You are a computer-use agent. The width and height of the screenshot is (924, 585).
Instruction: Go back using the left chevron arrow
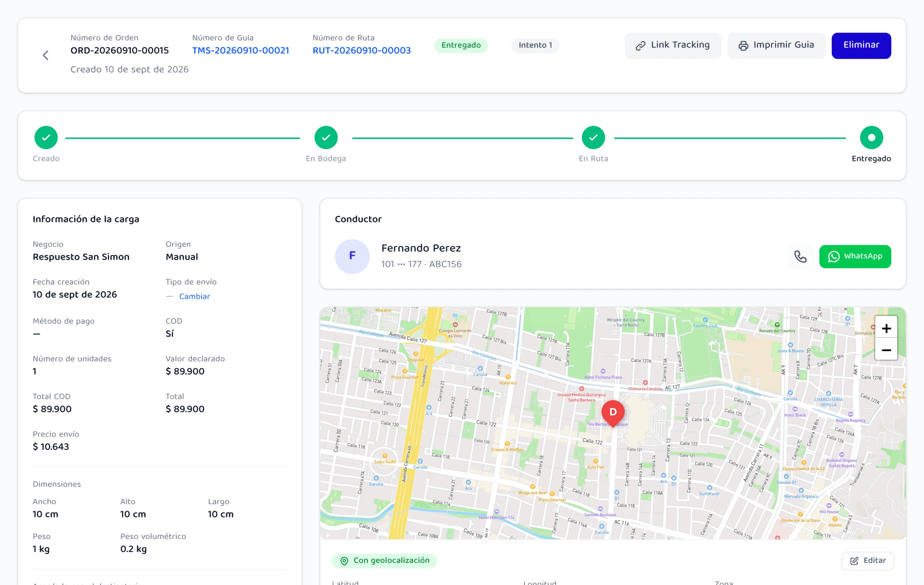click(46, 55)
